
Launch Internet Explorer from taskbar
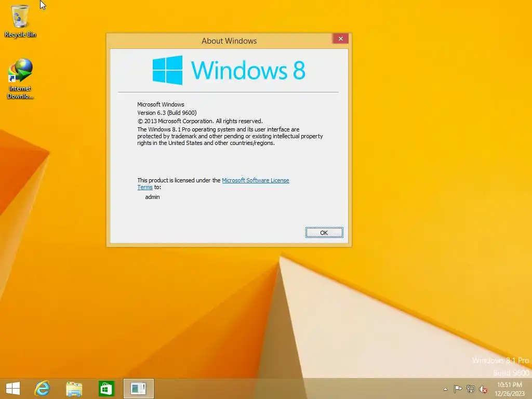point(43,389)
